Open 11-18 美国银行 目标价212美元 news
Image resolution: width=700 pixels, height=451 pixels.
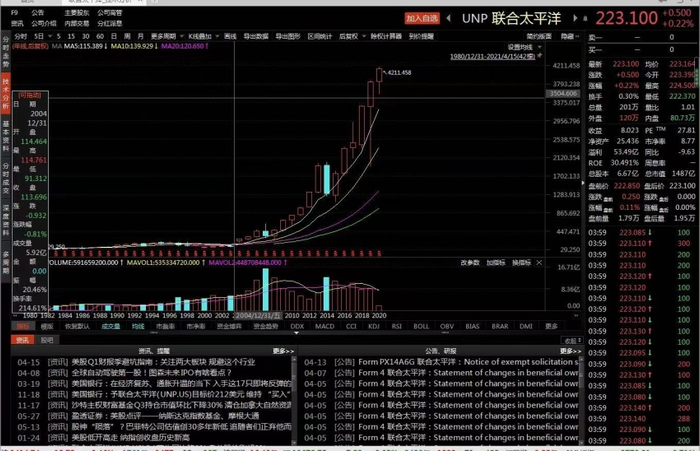point(154,395)
